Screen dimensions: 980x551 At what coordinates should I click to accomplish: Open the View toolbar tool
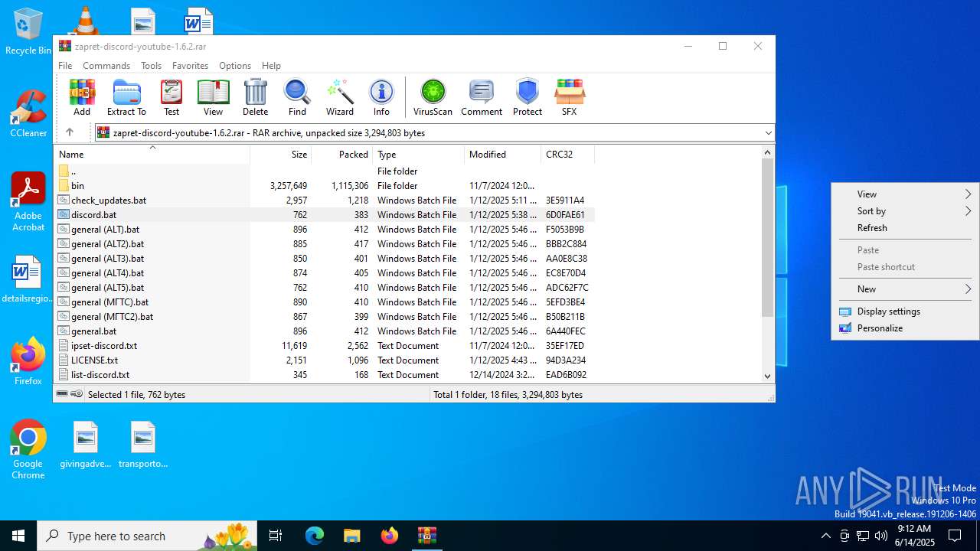[x=213, y=97]
